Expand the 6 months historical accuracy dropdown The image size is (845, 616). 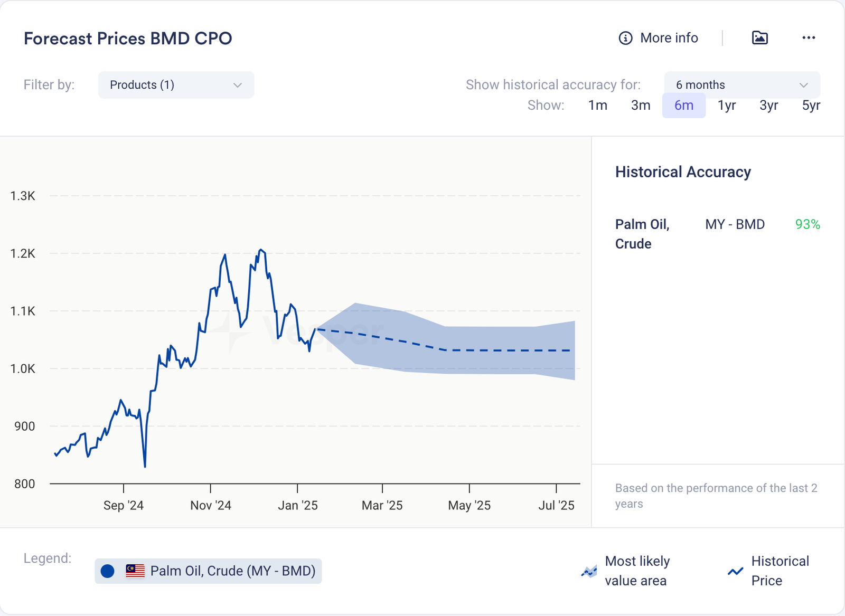point(741,85)
